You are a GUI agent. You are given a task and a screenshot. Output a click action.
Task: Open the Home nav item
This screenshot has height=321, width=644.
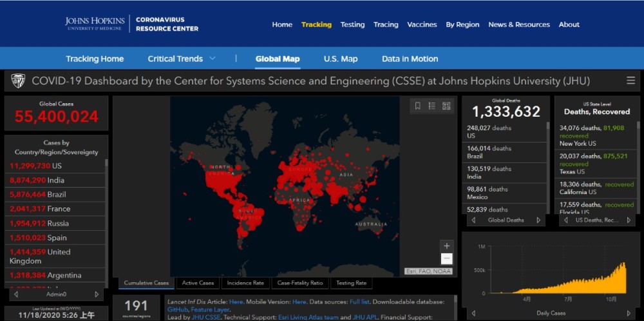tap(282, 24)
